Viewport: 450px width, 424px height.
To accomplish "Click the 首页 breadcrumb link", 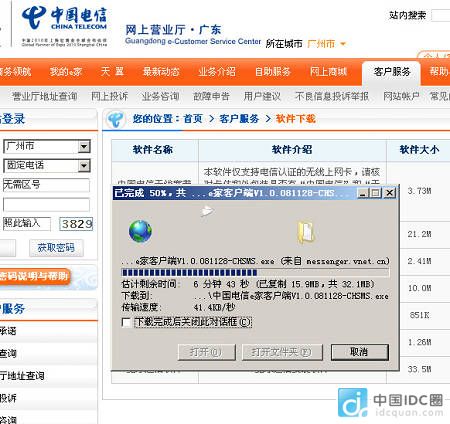I will (193, 119).
